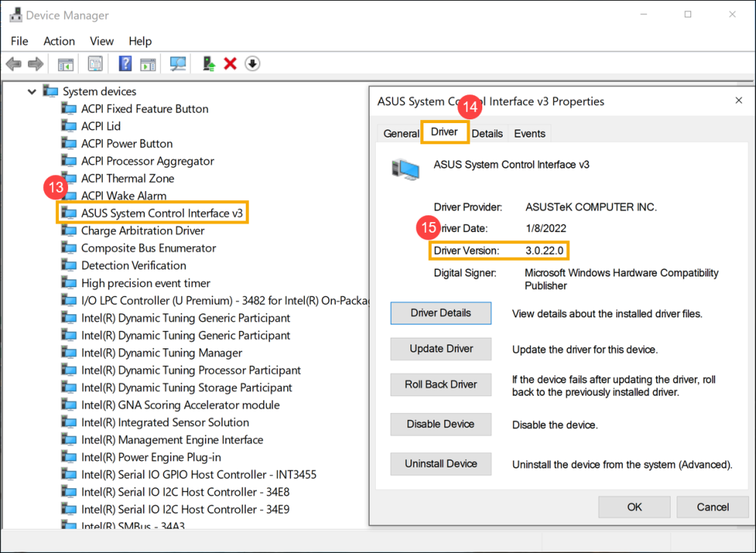
Task: Click the Update device driver toolbar icon
Action: [x=209, y=63]
